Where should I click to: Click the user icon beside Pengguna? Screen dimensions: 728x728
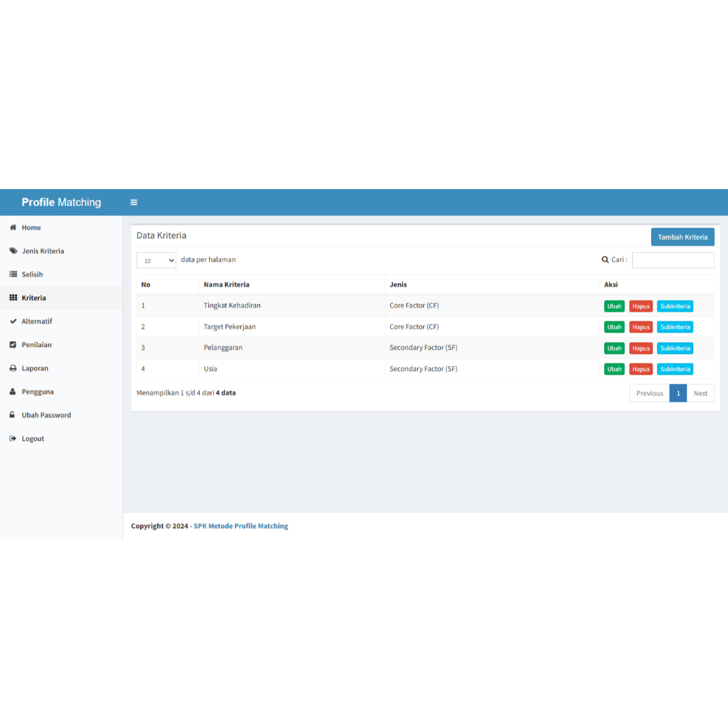click(x=13, y=392)
